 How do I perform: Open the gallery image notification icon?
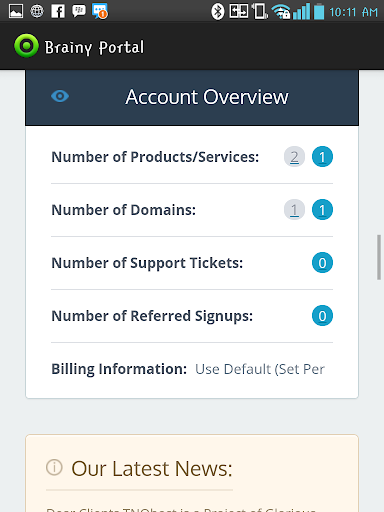tap(16, 11)
